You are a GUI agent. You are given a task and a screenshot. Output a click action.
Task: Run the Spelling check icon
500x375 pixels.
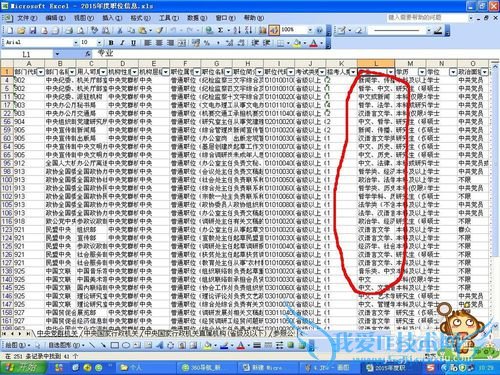[95, 31]
